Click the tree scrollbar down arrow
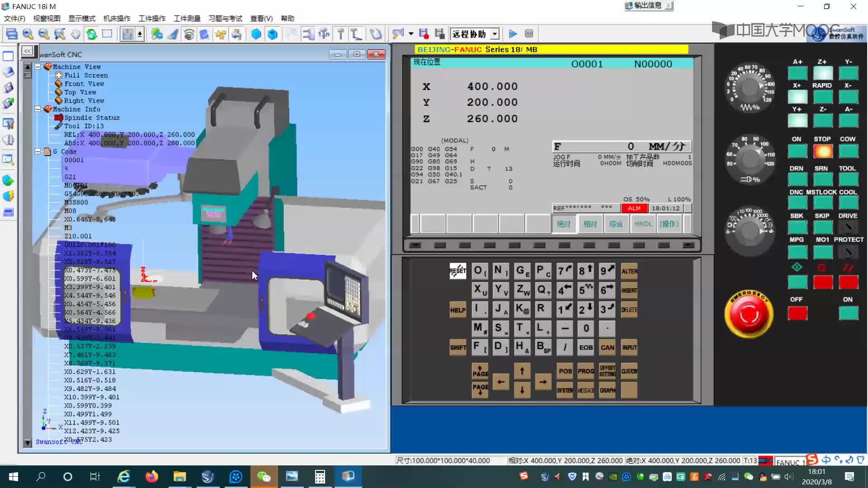Viewport: 868px width, 488px height. pyautogui.click(x=28, y=442)
